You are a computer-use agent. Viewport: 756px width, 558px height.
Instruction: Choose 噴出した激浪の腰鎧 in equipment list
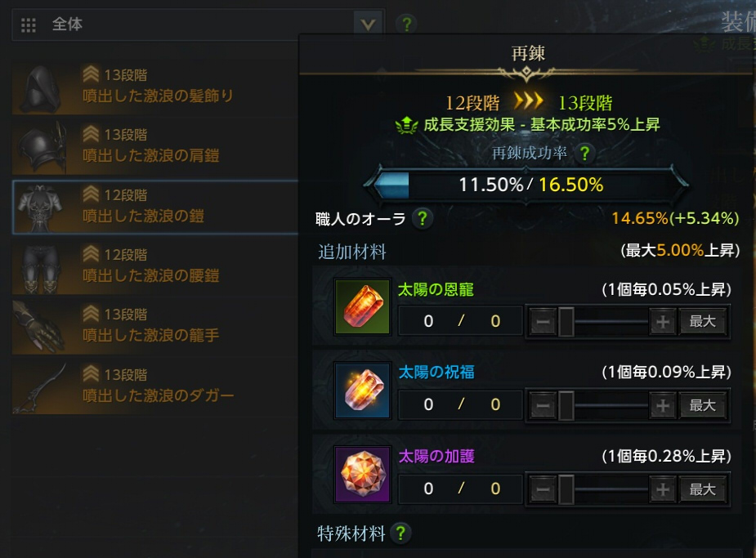tap(155, 267)
